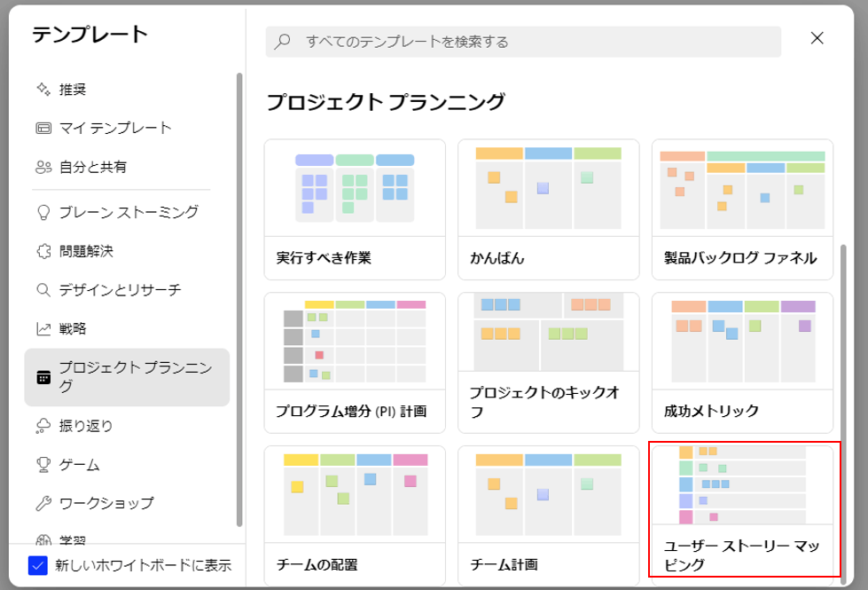This screenshot has width=868, height=590.
Task: Click the template search field
Action: click(523, 42)
